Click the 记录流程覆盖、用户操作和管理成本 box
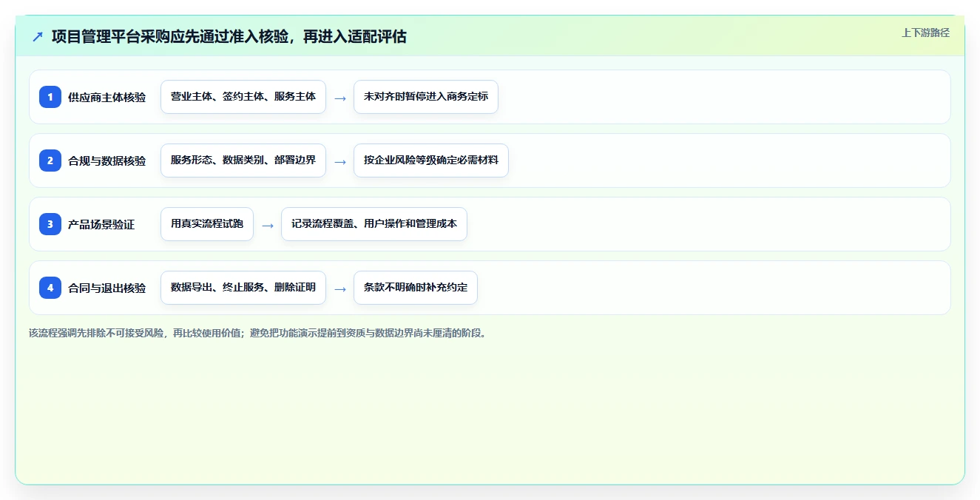980x500 pixels. 374,224
